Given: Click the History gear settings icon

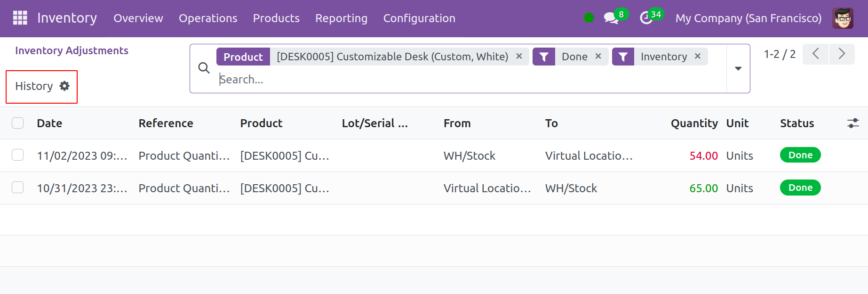Looking at the screenshot, I should 64,86.
